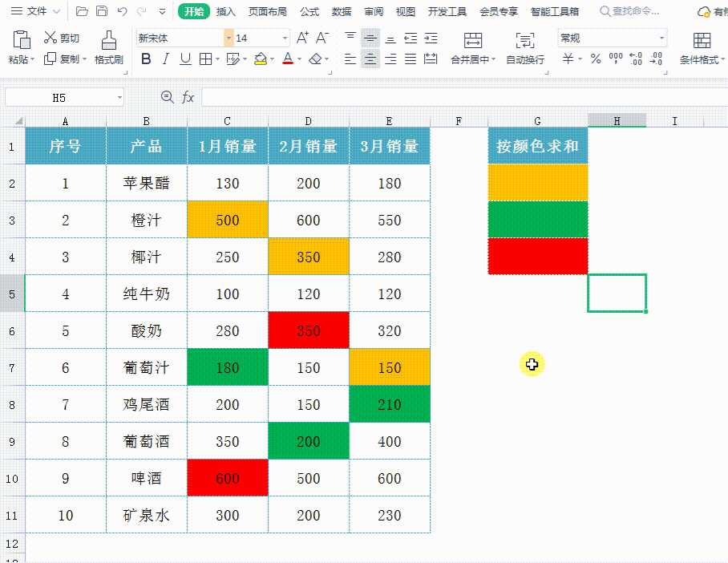Click the Wrap Text icon
The width and height of the screenshot is (728, 563).
524,40
